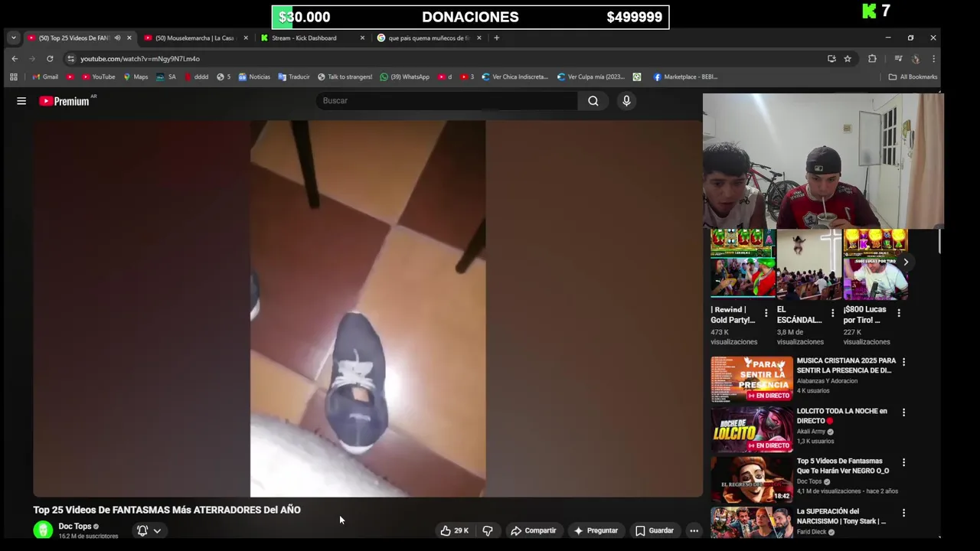This screenshot has height=551, width=980.
Task: Open options for the EL ESCÁNDALO video
Action: [x=832, y=313]
